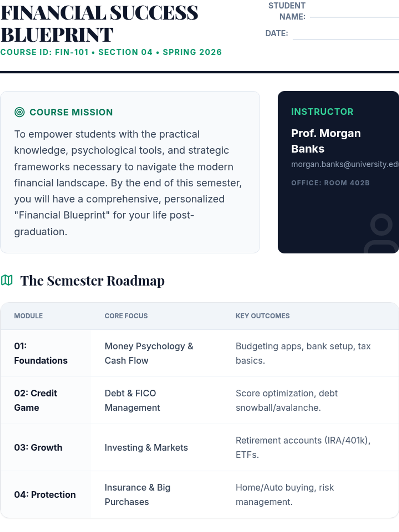399x532 pixels.
Task: Click The Semester Roadmap heading
Action: [92, 281]
